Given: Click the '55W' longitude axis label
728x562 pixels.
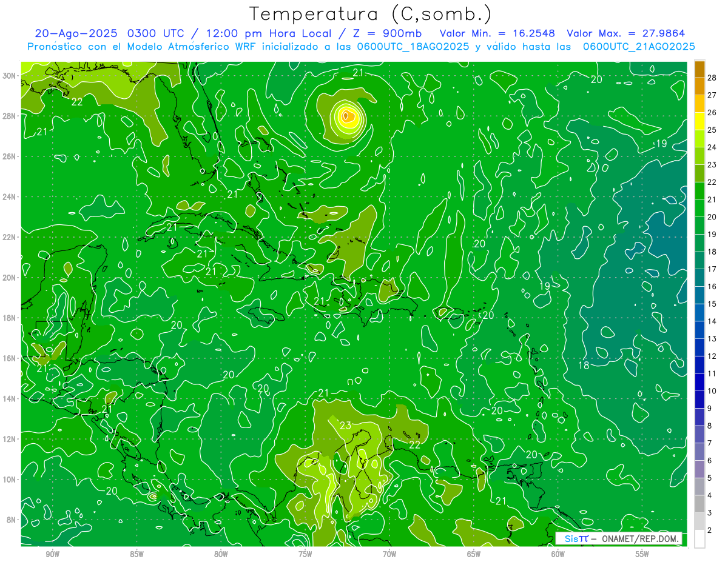Looking at the screenshot, I should point(642,554).
